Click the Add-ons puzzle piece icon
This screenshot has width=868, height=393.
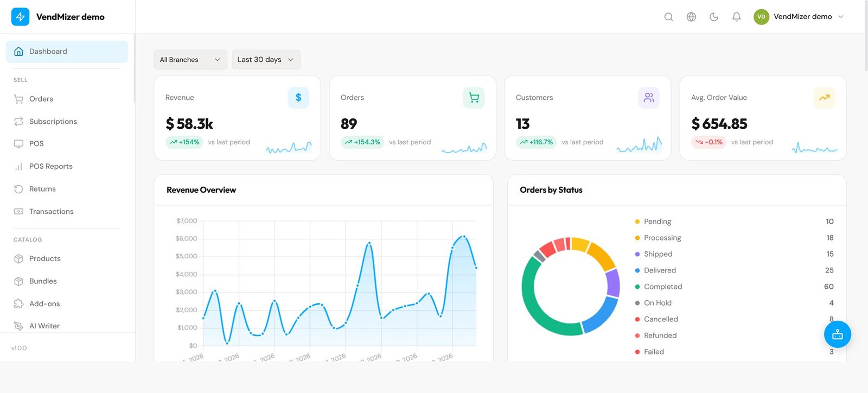(18, 304)
